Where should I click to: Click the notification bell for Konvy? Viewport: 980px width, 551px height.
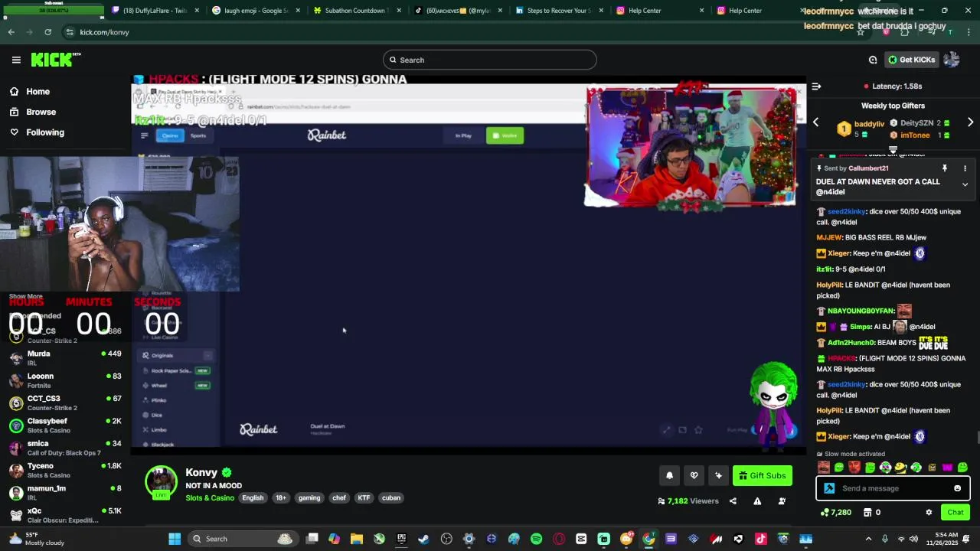pyautogui.click(x=669, y=475)
